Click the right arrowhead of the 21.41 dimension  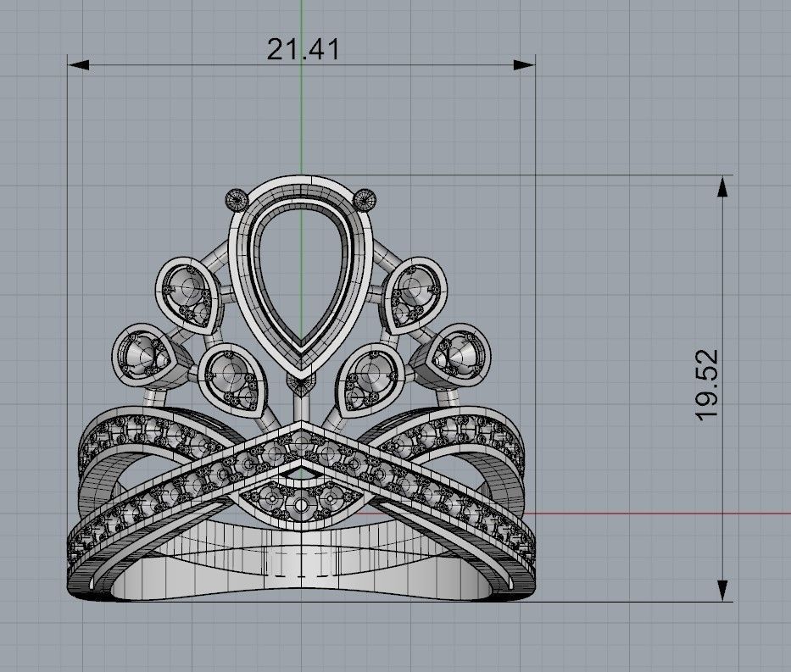coord(525,65)
